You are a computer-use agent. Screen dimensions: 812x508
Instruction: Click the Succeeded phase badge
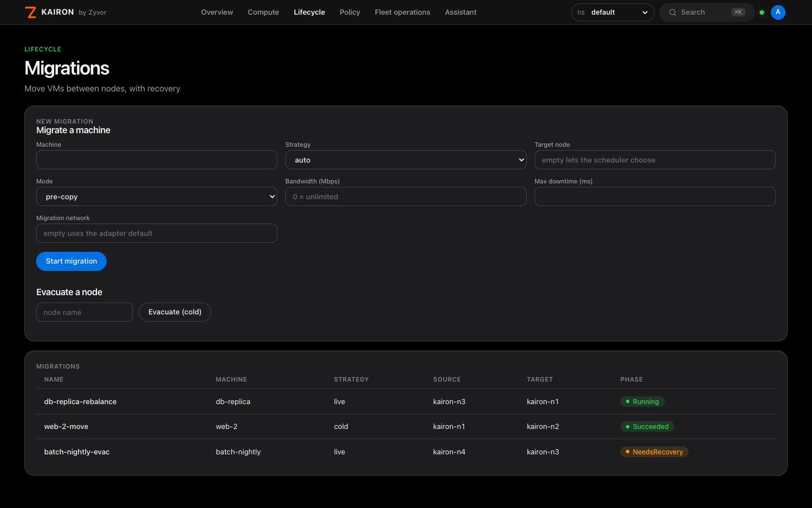647,427
